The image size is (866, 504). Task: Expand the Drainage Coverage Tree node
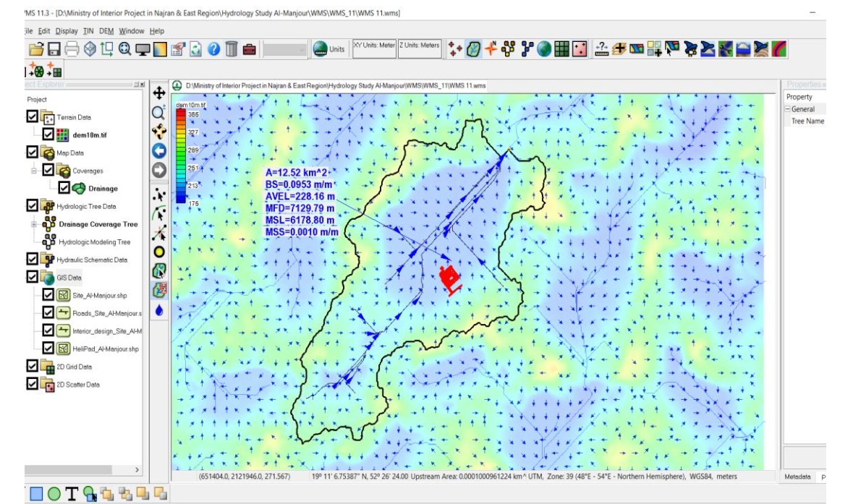point(34,224)
